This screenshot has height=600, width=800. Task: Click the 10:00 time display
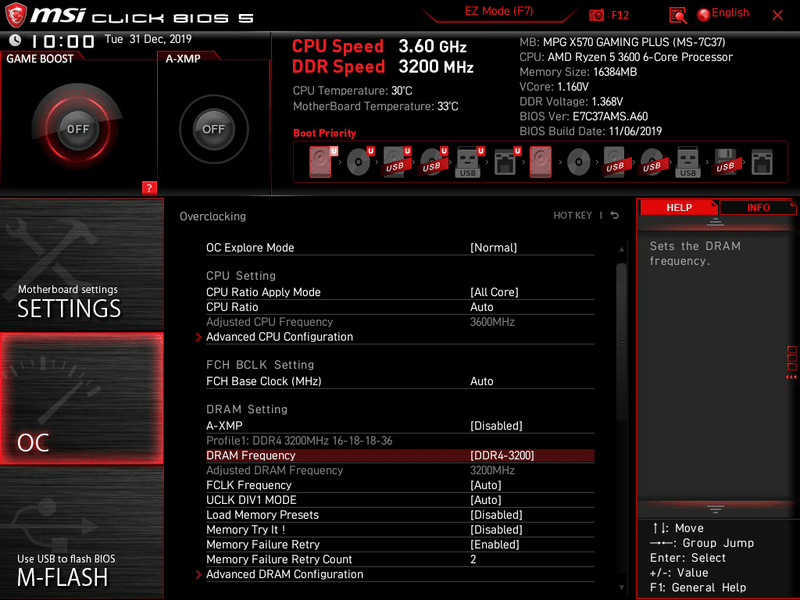tap(63, 41)
